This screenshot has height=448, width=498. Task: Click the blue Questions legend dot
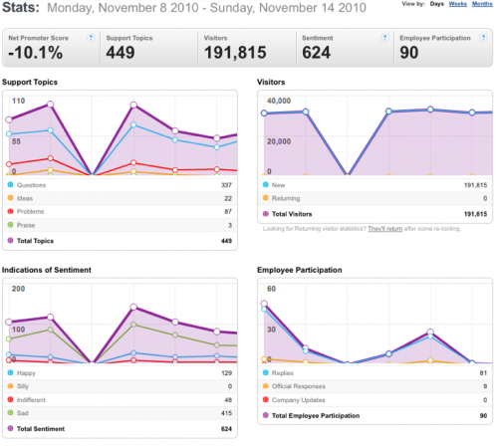point(10,184)
